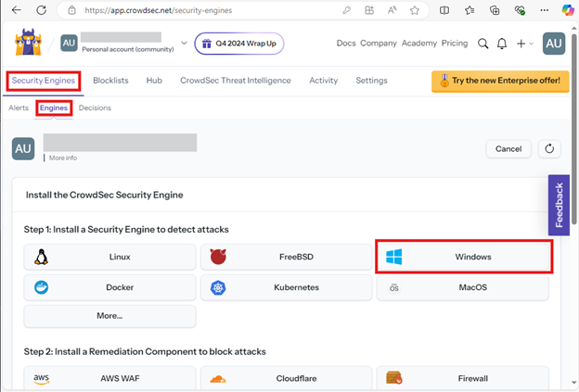
Task: Open the Feedback side tab
Action: click(x=559, y=205)
